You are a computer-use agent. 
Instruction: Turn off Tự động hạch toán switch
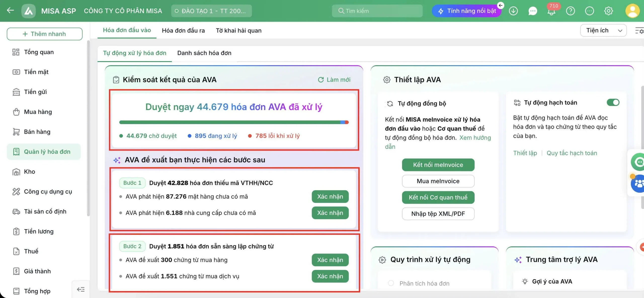[613, 103]
